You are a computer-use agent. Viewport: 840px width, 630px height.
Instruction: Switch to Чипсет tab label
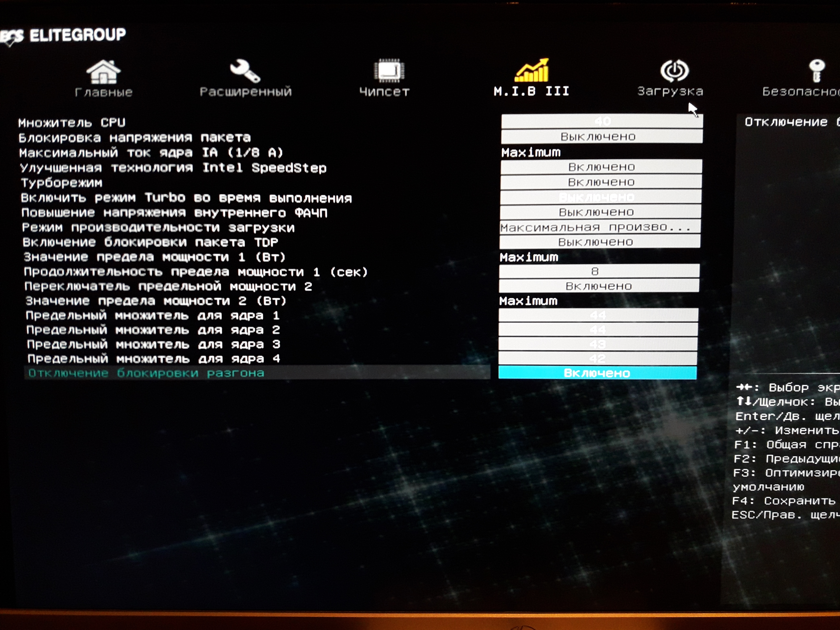tap(384, 92)
